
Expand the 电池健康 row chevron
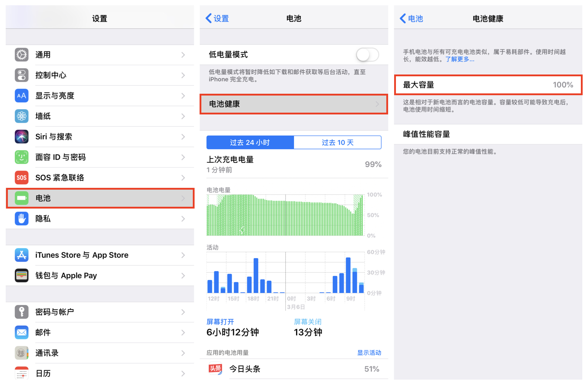pyautogui.click(x=377, y=104)
